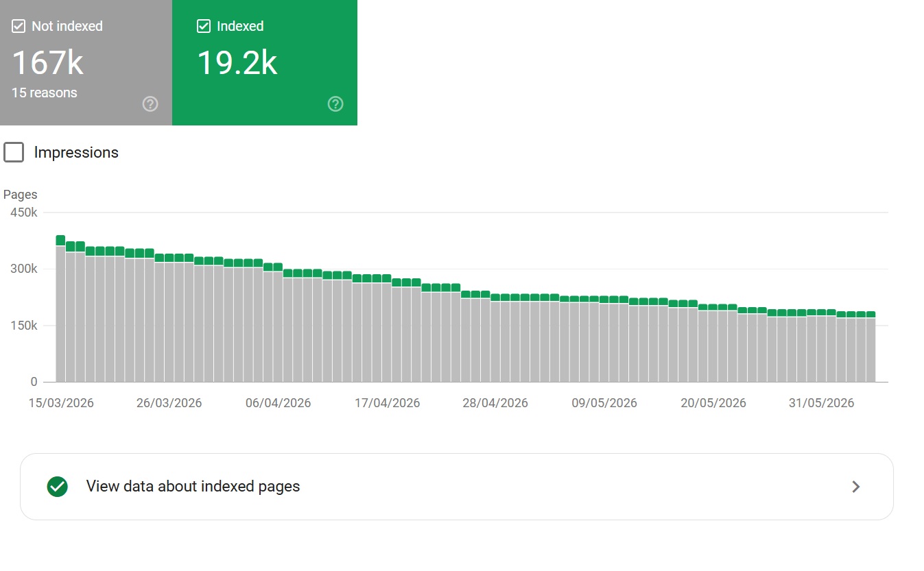This screenshot has width=924, height=571.
Task: Click the 31/05/2026 axis date label
Action: tap(822, 403)
